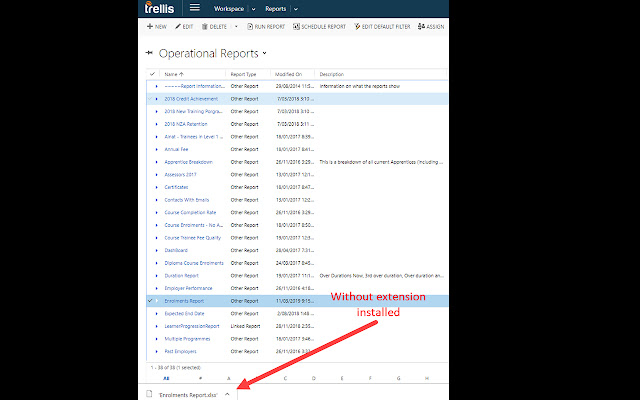Expand the arrow on the Annual Fee row
Viewport: 640px width, 400px height.
coord(156,149)
